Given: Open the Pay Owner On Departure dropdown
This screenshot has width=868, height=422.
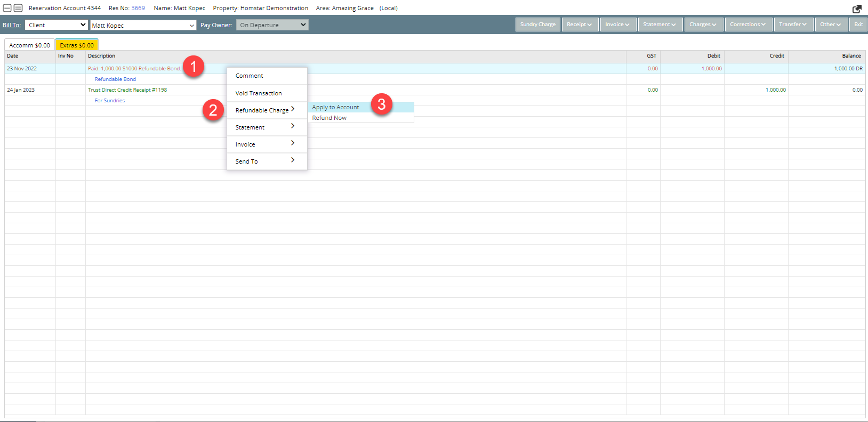Looking at the screenshot, I should [272, 25].
